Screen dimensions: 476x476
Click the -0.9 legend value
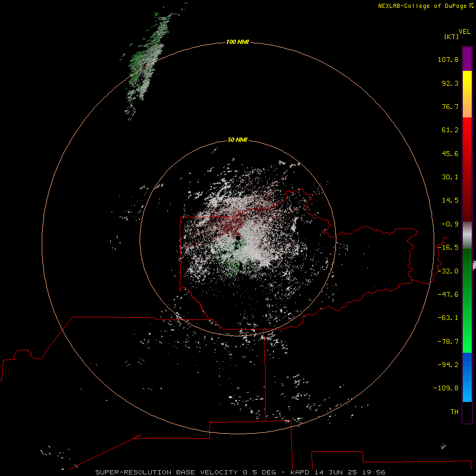click(x=450, y=224)
